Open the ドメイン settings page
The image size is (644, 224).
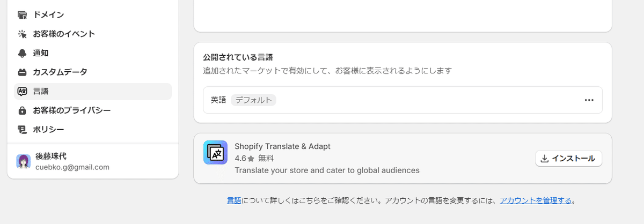(93, 15)
